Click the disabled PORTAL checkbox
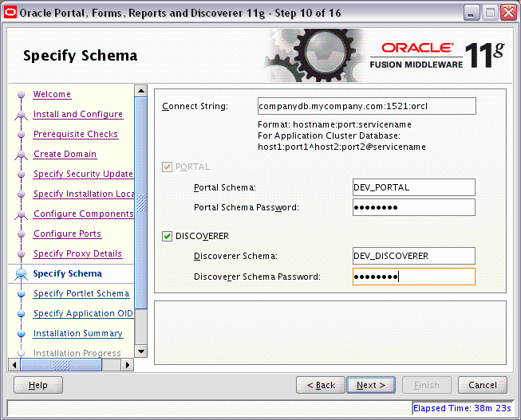 (167, 167)
